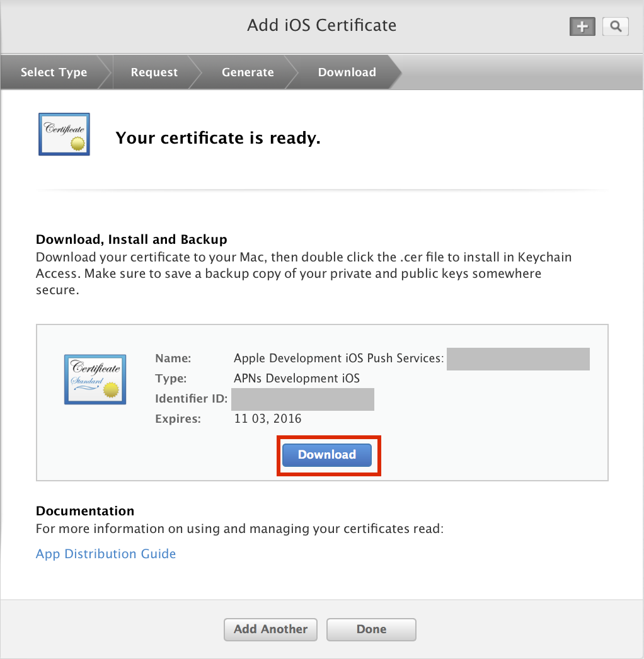Screen dimensions: 644x659
Task: Click the APNs Development iOS type value
Action: pyautogui.click(x=296, y=379)
